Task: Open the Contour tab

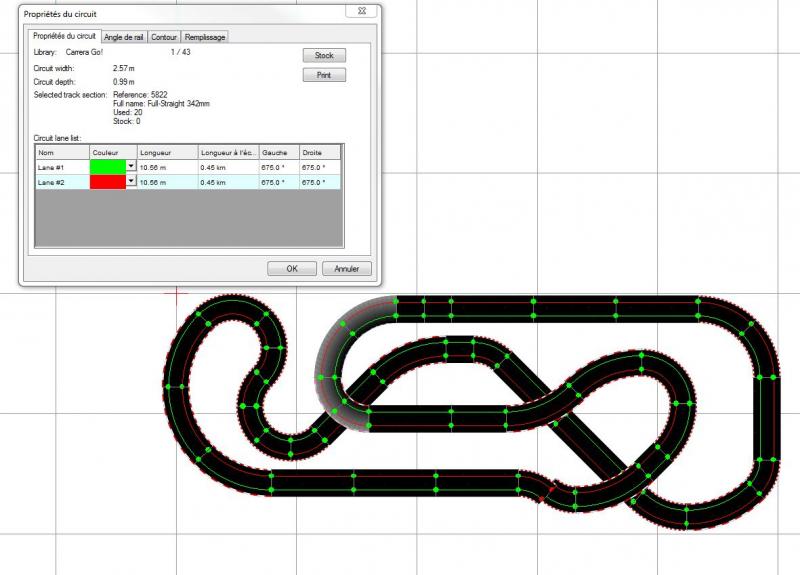Action: pyautogui.click(x=164, y=37)
